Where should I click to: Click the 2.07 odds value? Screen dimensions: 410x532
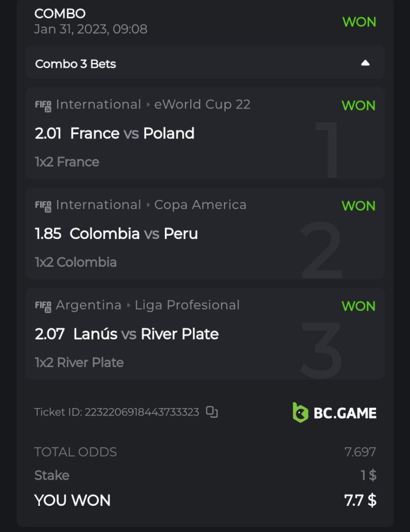[x=50, y=334]
